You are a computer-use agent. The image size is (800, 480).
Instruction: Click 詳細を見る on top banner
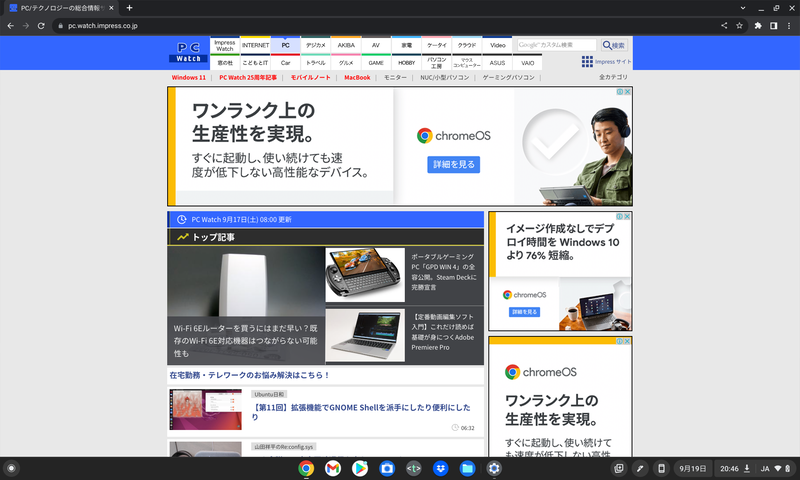point(454,164)
